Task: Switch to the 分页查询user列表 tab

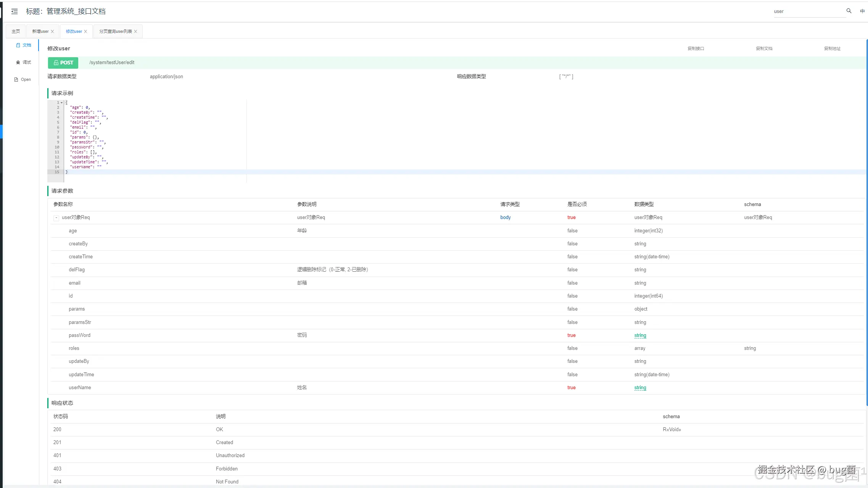Action: pyautogui.click(x=115, y=32)
